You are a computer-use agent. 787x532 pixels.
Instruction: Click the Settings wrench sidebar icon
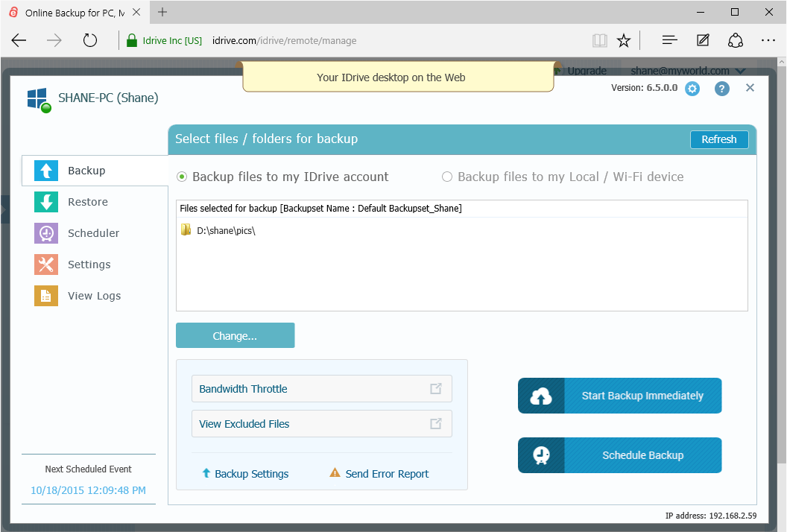(46, 265)
